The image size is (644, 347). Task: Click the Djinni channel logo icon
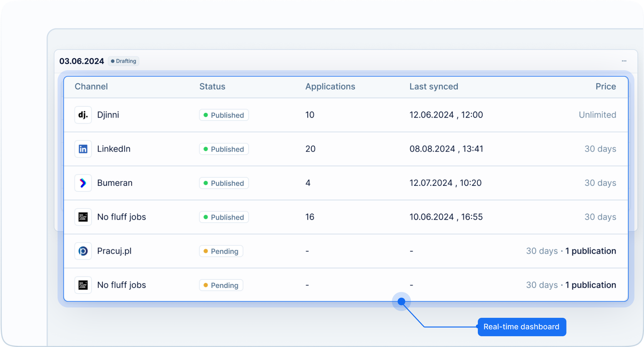click(83, 115)
